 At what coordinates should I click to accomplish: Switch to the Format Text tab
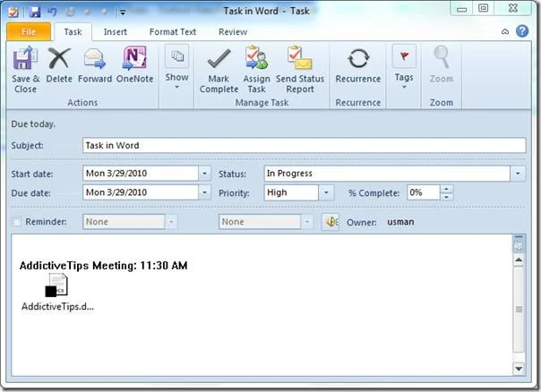[173, 32]
